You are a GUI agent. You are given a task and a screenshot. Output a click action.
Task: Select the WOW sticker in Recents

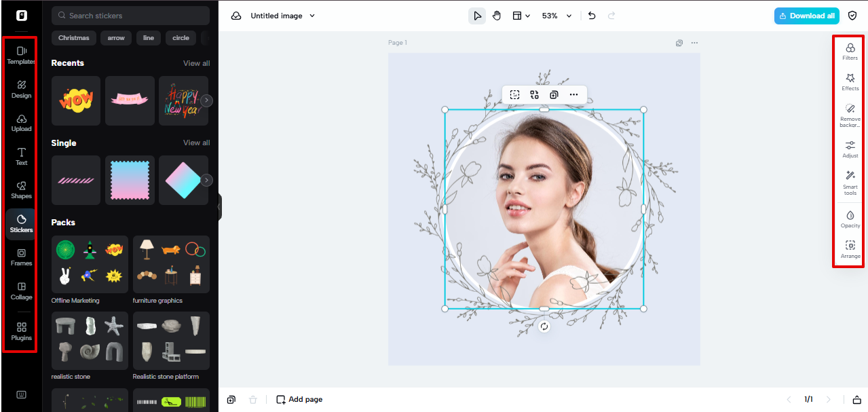tap(76, 100)
